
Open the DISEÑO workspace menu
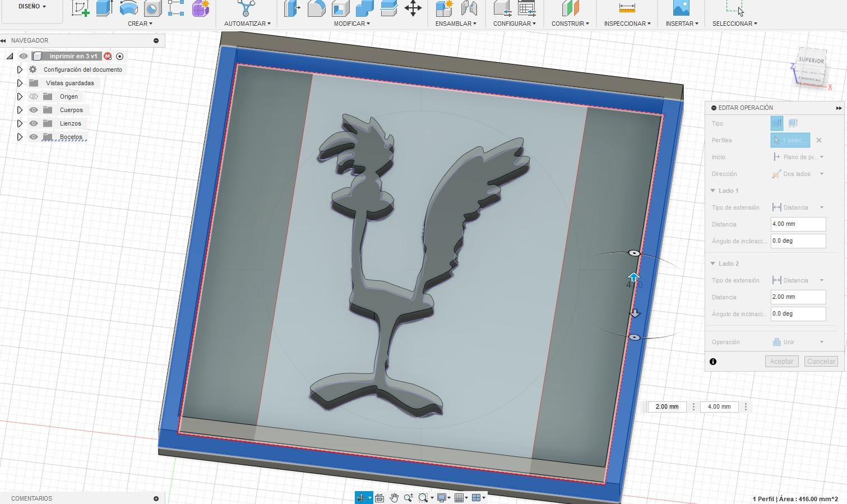pos(32,6)
